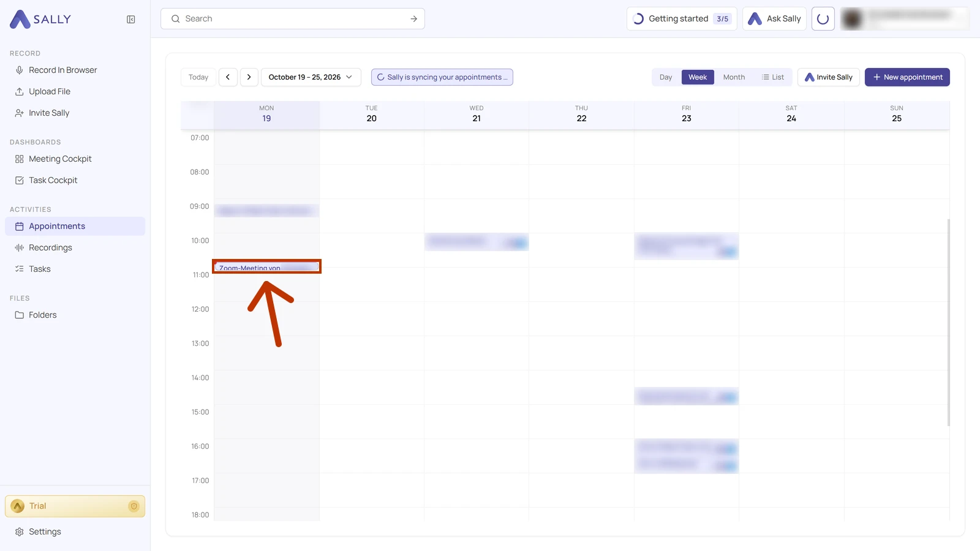Image resolution: width=980 pixels, height=551 pixels.
Task: Click the Trial plan badge
Action: [75, 506]
